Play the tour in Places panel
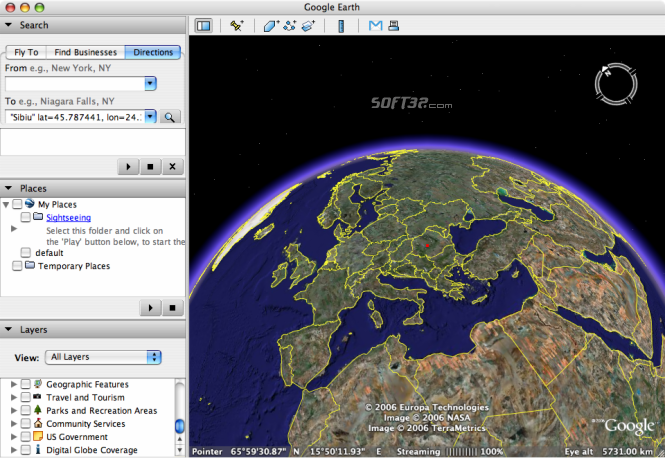The height and width of the screenshot is (458, 665). [x=151, y=308]
